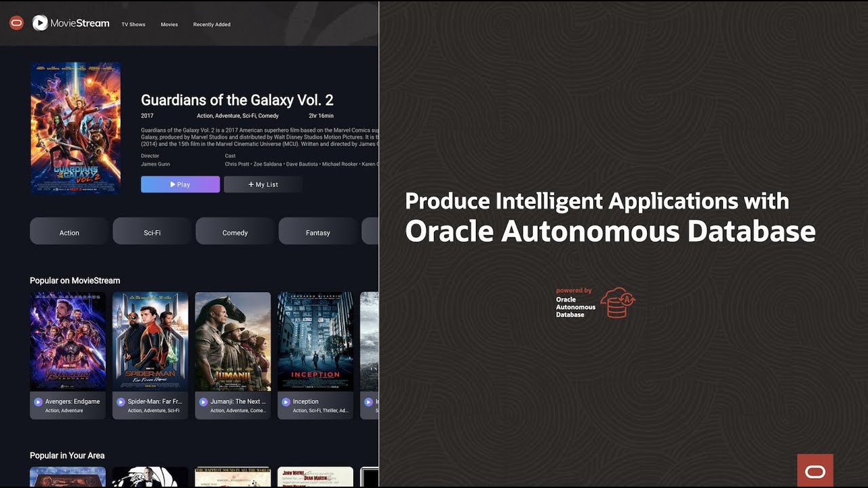Image resolution: width=868 pixels, height=488 pixels.
Task: Click play icon beside Spider-Man: Far Fr...
Action: pyautogui.click(x=121, y=402)
